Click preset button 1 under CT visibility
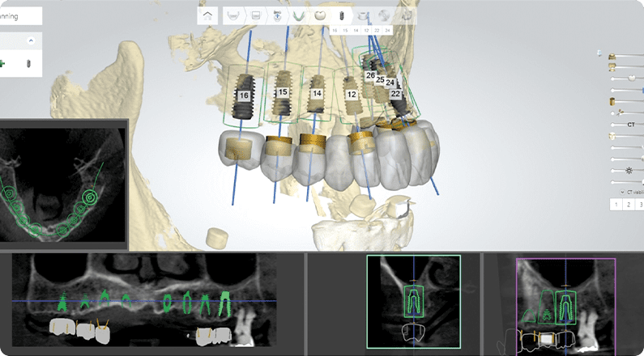Viewport: 644px width, 356px height. (616, 206)
